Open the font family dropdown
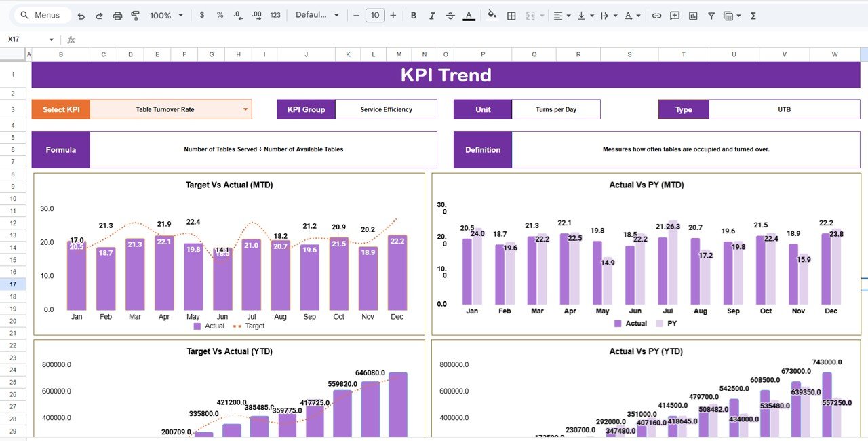The height and width of the screenshot is (441, 868). point(317,15)
